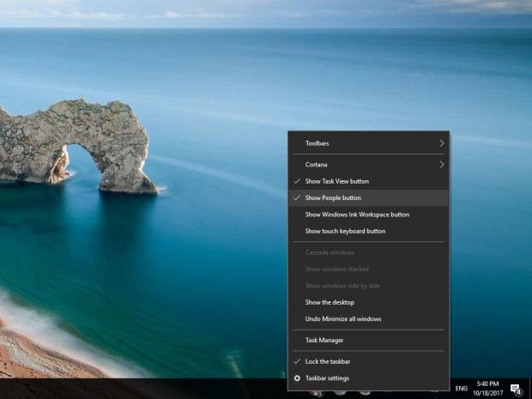Enable Show touch keyboard button
This screenshot has height=399, width=532.
click(x=345, y=231)
